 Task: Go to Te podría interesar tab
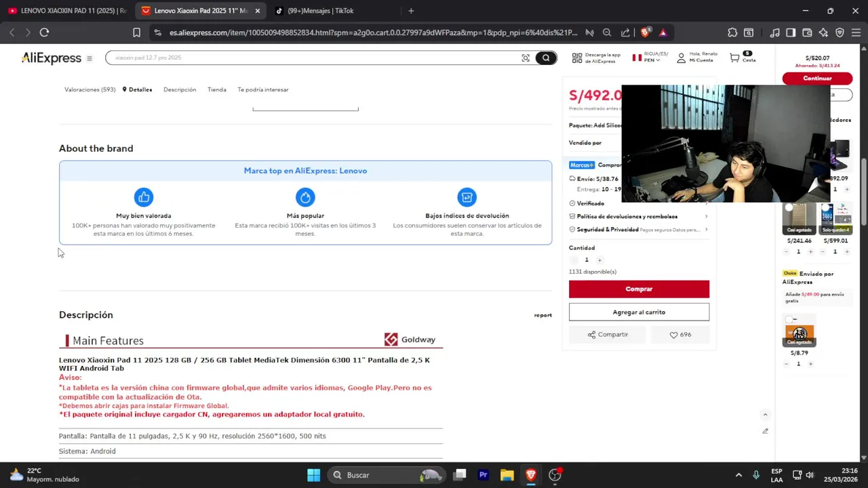(x=263, y=89)
